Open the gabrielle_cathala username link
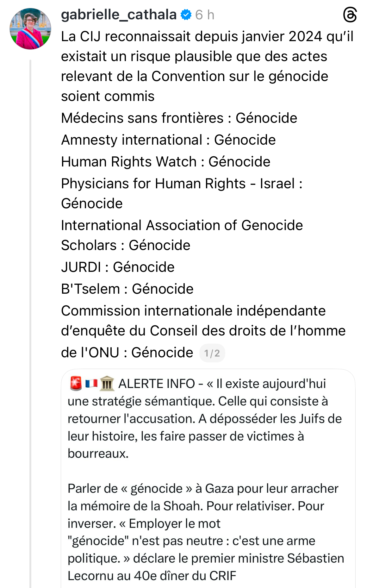This screenshot has height=588, width=373. (x=119, y=15)
